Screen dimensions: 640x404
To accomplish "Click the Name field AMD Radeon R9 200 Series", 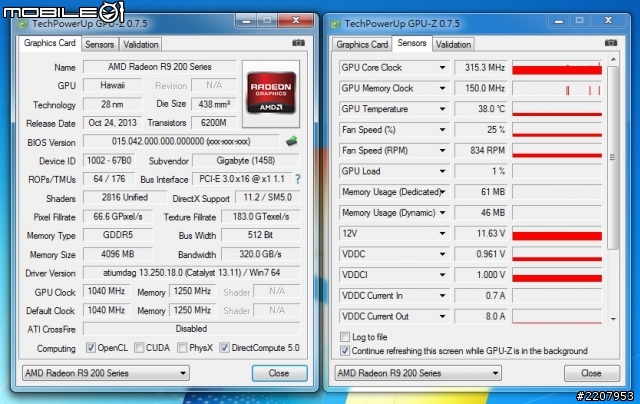I will pyautogui.click(x=160, y=67).
